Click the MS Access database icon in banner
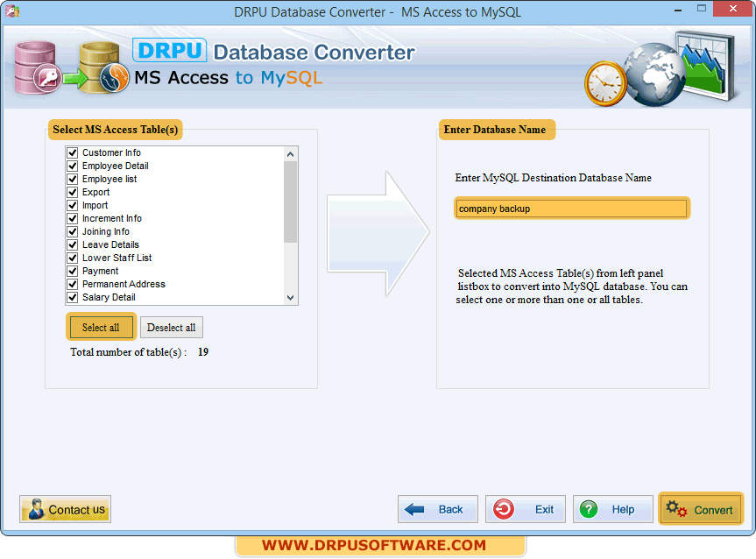This screenshot has width=756, height=559. pyautogui.click(x=38, y=68)
